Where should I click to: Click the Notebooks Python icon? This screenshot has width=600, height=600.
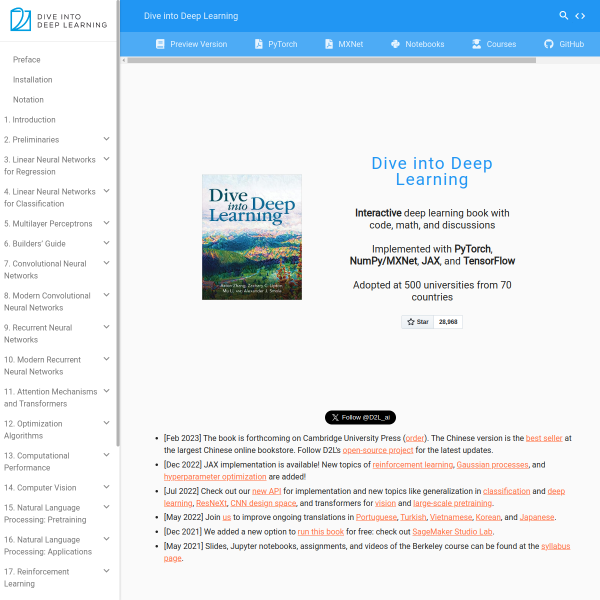[395, 44]
